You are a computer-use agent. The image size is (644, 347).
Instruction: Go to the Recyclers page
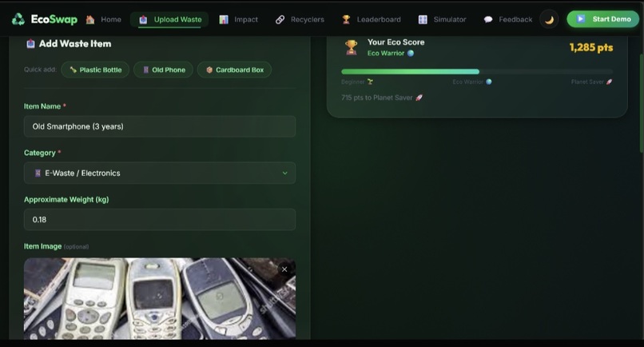coord(300,19)
